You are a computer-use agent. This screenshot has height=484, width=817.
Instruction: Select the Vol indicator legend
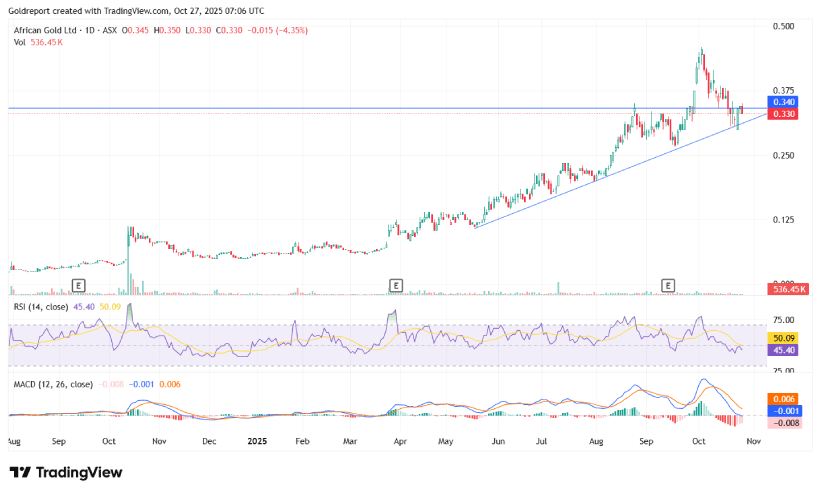click(x=17, y=43)
